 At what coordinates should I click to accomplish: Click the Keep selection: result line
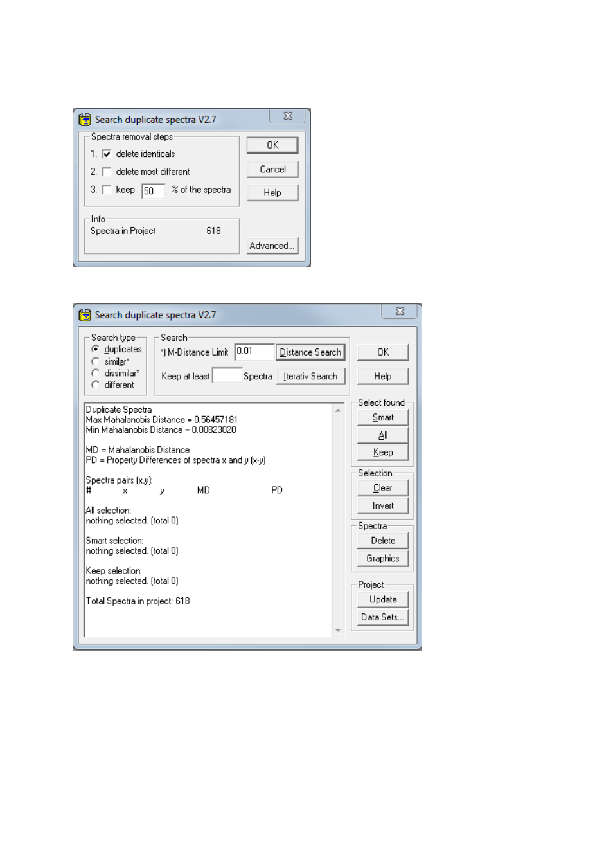coord(114,571)
